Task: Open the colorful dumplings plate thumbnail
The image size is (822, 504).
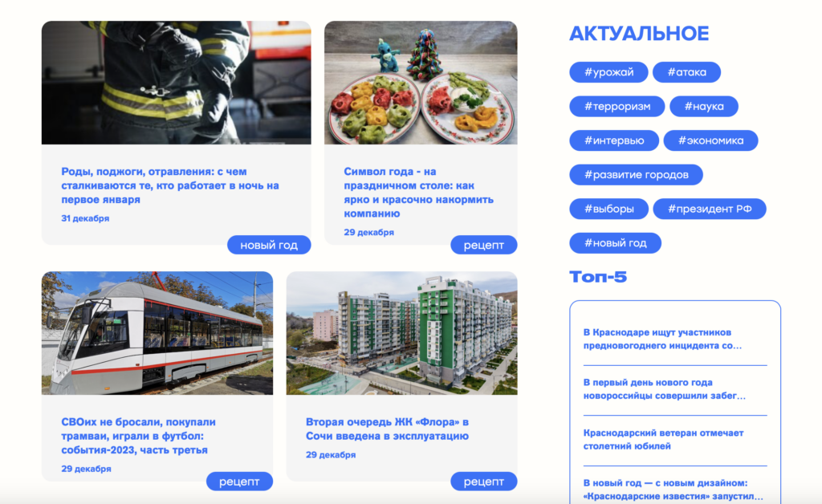Action: (421, 83)
